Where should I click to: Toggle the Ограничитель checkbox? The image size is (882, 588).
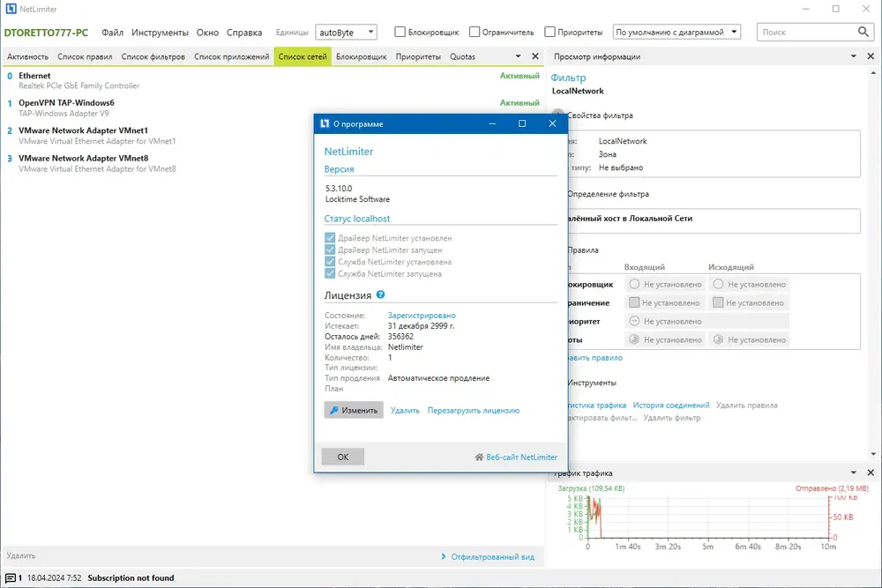[x=475, y=32]
